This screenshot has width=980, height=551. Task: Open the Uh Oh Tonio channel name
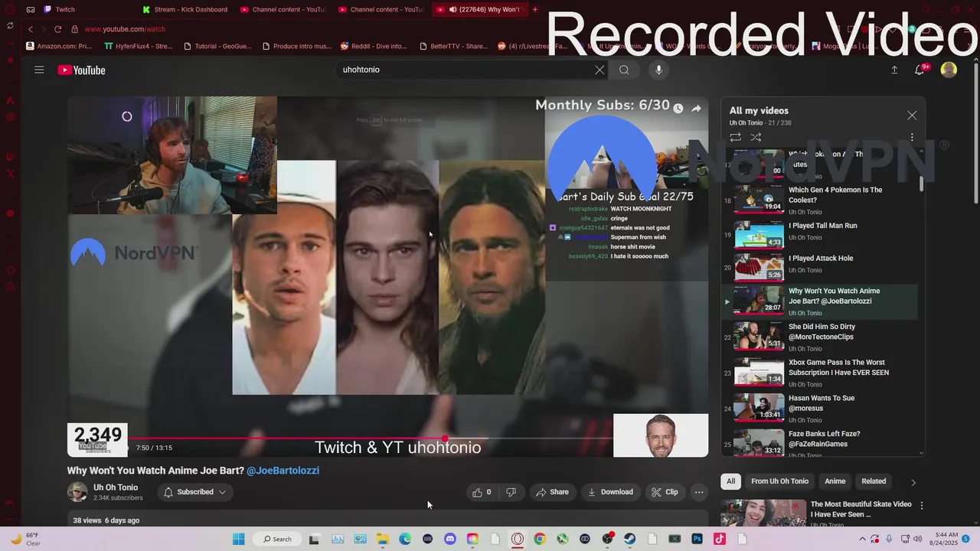pyautogui.click(x=116, y=487)
